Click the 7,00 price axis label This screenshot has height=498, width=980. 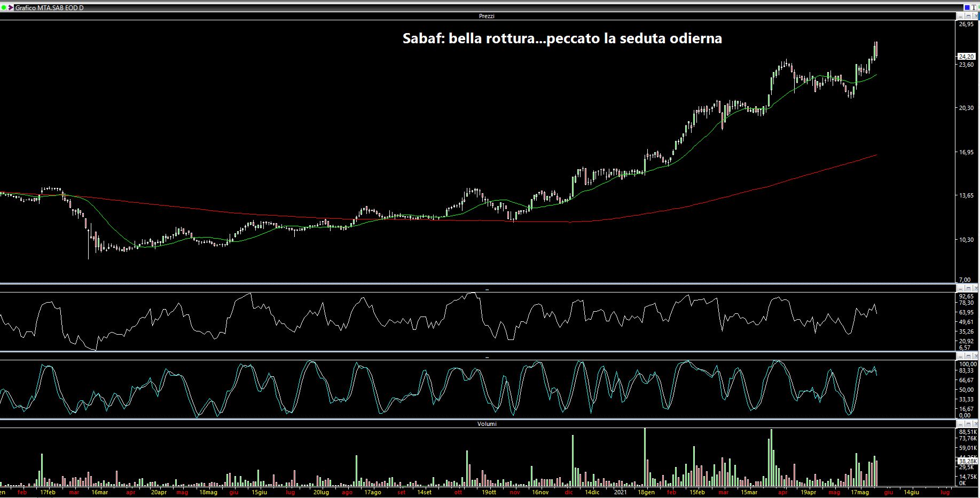[965, 280]
